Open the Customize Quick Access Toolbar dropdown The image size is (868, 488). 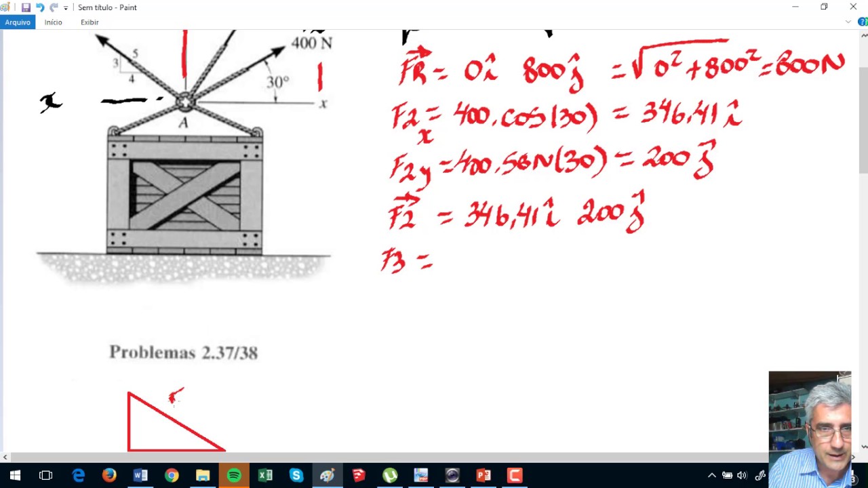66,7
